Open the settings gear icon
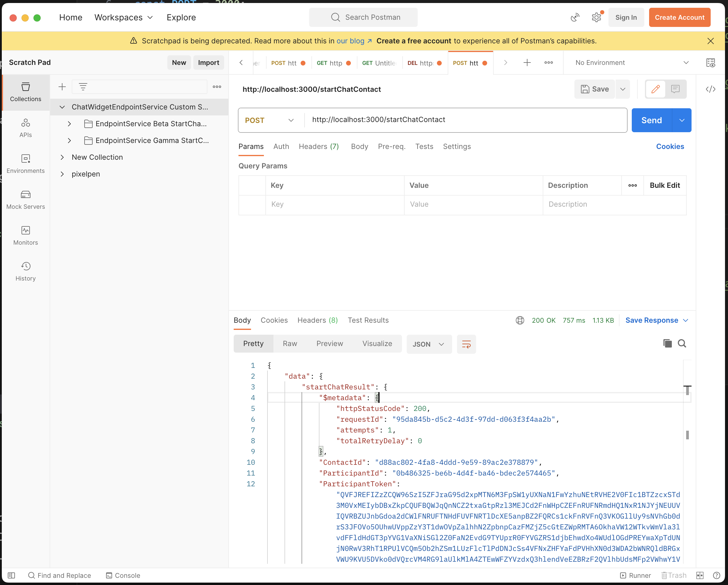This screenshot has width=728, height=585. tap(597, 17)
